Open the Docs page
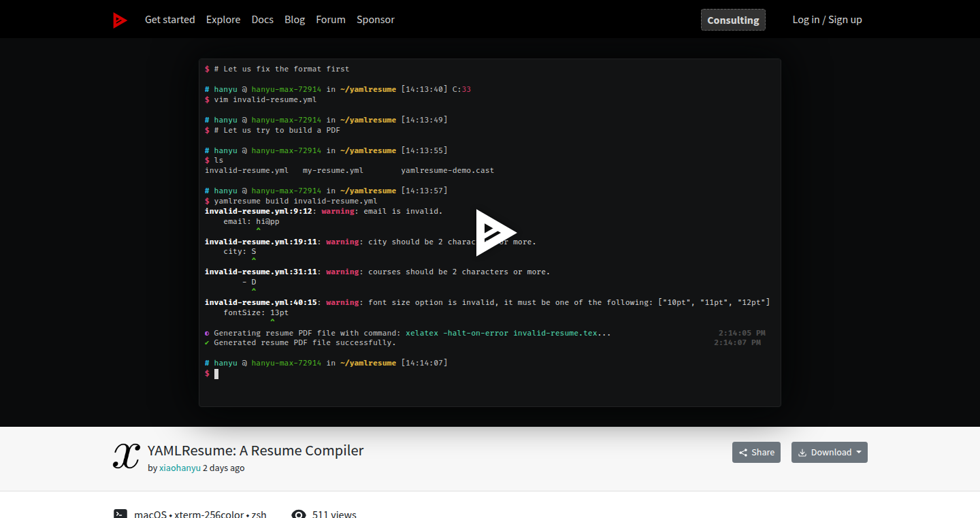The height and width of the screenshot is (518, 980). coord(263,20)
